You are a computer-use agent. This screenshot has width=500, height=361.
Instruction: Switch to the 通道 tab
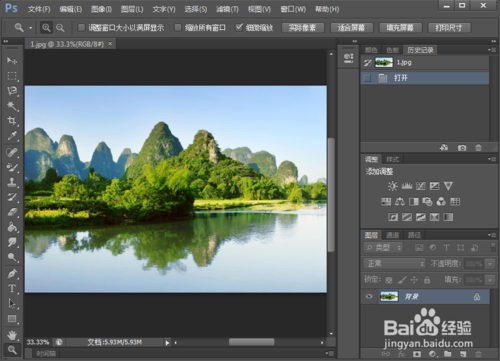(x=392, y=235)
